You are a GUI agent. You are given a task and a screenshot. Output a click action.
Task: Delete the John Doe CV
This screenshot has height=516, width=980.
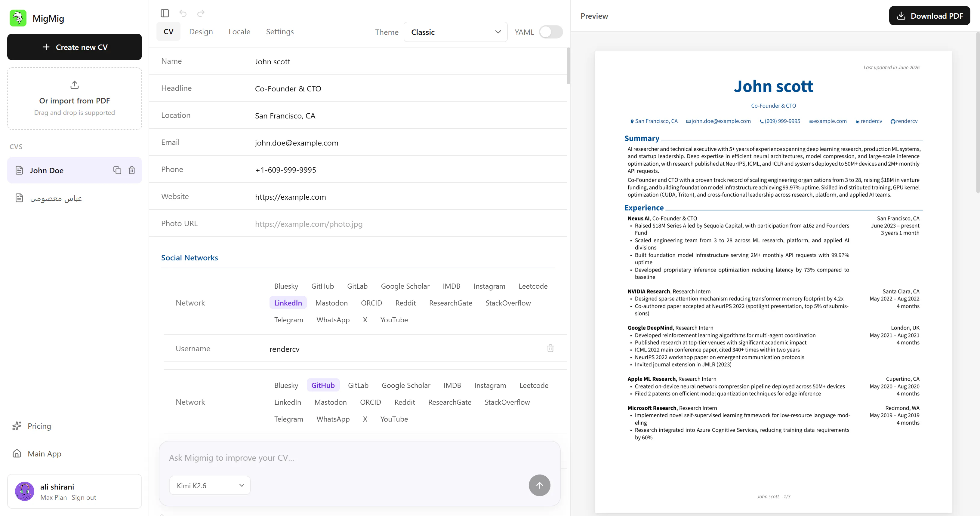click(x=132, y=170)
